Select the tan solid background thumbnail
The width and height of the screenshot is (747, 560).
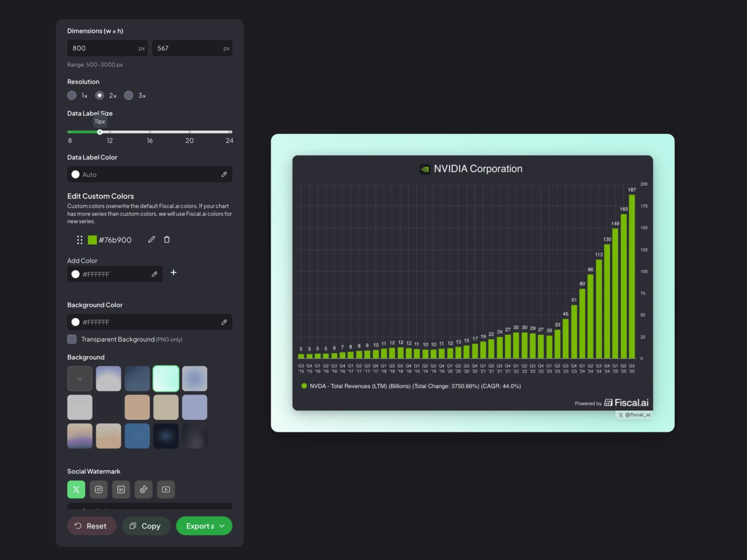coord(137,407)
